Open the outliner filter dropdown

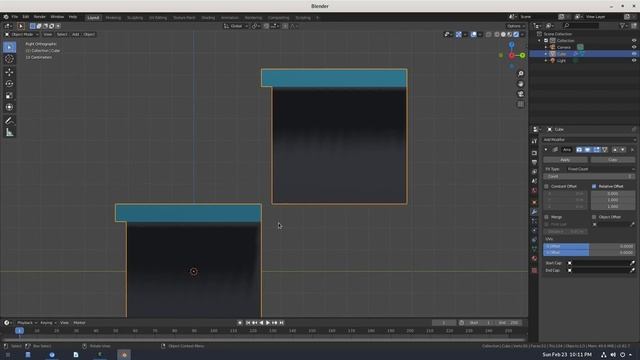click(x=623, y=26)
